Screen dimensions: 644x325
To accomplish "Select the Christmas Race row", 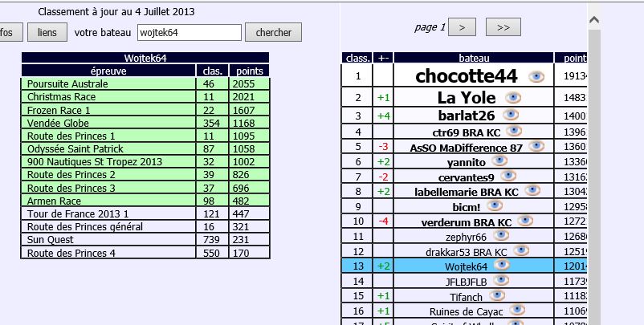I will tap(145, 97).
